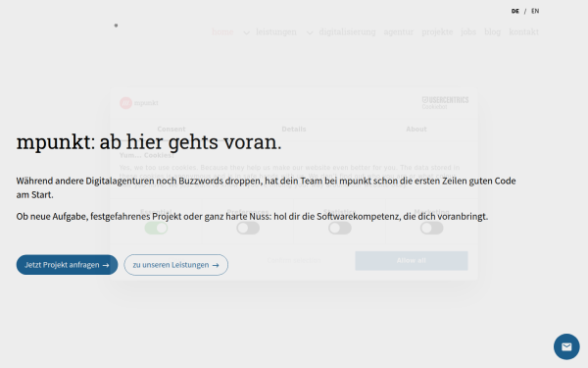Image resolution: width=588 pixels, height=368 pixels.
Task: Switch language to DE
Action: coord(515,11)
